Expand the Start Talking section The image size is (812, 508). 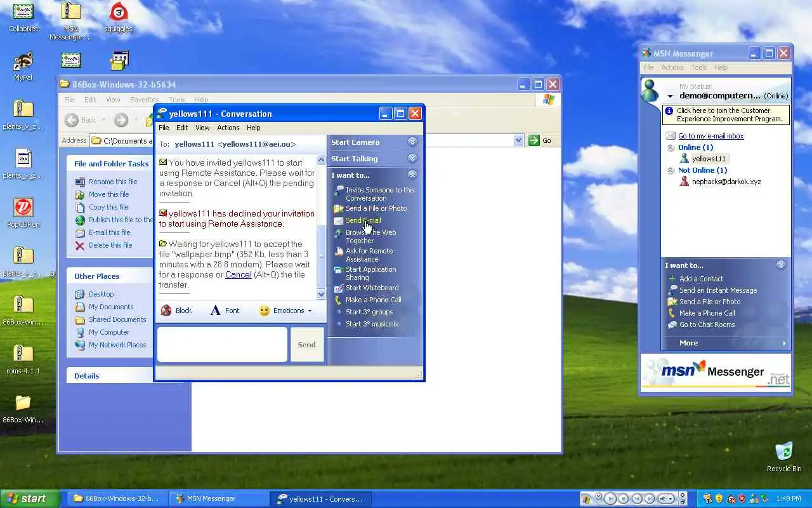(412, 159)
